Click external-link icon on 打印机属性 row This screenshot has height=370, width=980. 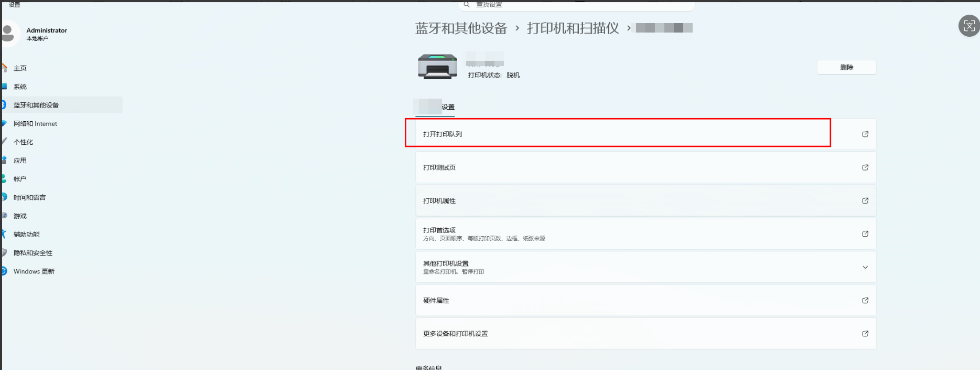(865, 200)
